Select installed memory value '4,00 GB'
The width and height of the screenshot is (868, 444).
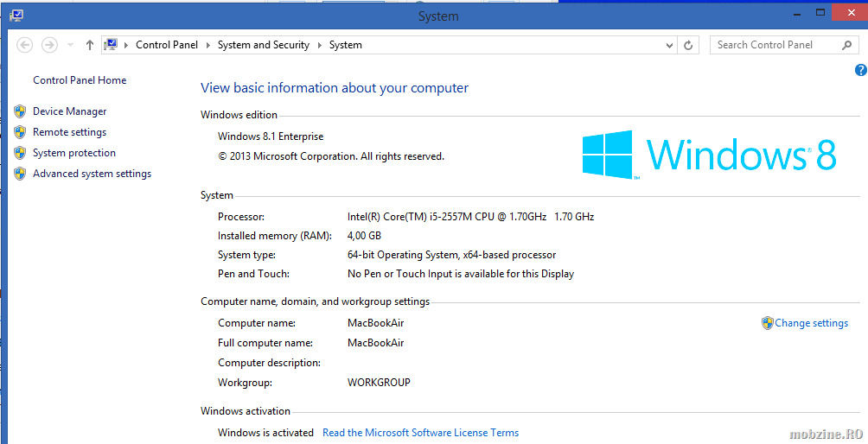364,236
